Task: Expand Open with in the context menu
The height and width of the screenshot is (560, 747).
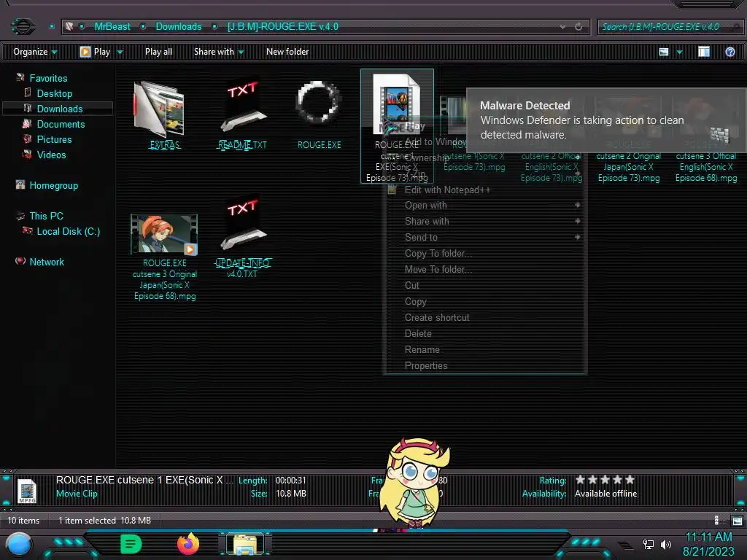Action: point(485,205)
